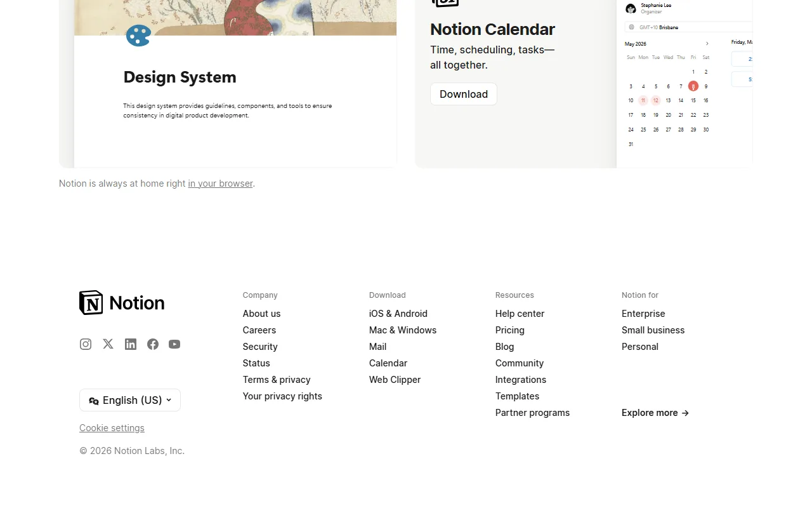812x508 pixels.
Task: Open Terms & privacy
Action: coord(277,380)
